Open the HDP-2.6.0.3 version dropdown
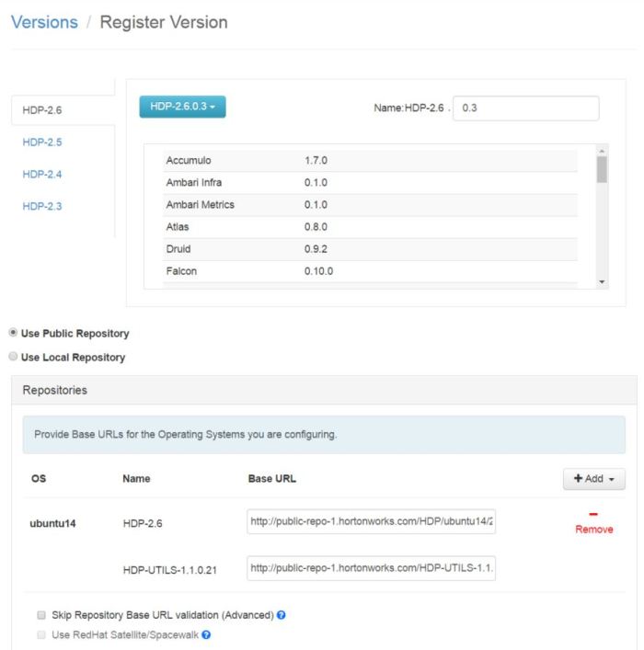This screenshot has height=650, width=644. (x=182, y=107)
